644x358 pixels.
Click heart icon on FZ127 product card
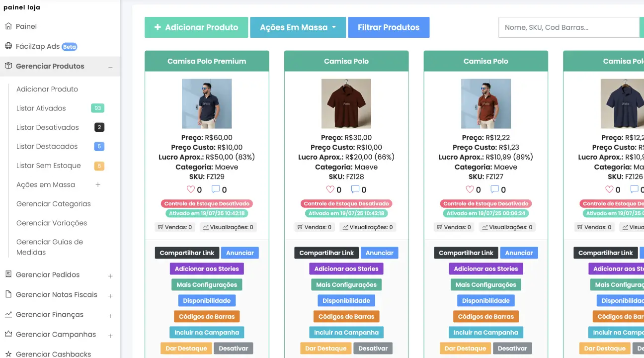coord(470,189)
